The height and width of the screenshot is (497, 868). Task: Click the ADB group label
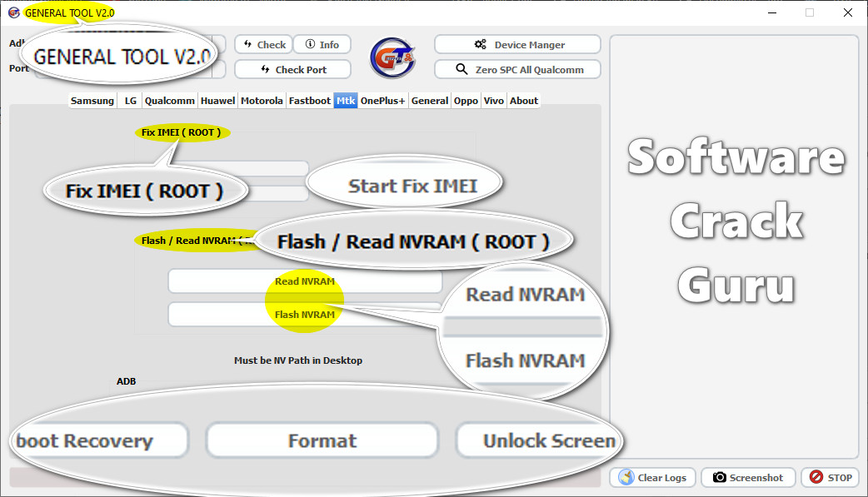click(x=127, y=381)
